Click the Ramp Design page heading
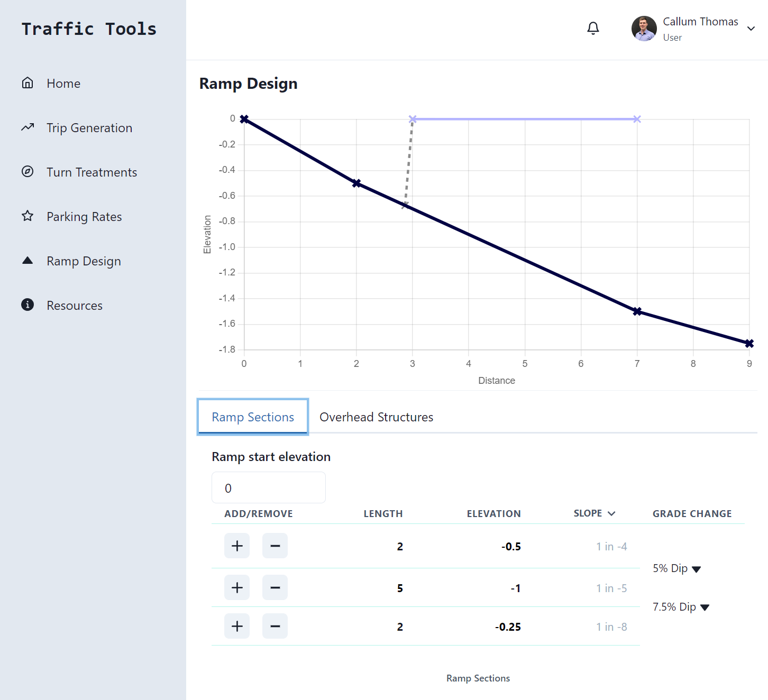The image size is (768, 700). (x=248, y=84)
